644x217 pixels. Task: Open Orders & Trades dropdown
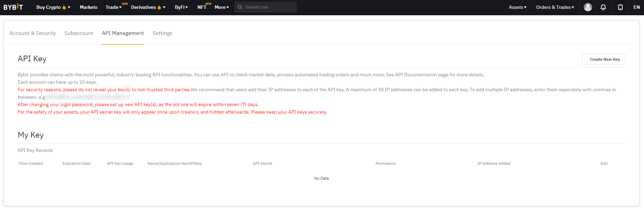tap(555, 7)
